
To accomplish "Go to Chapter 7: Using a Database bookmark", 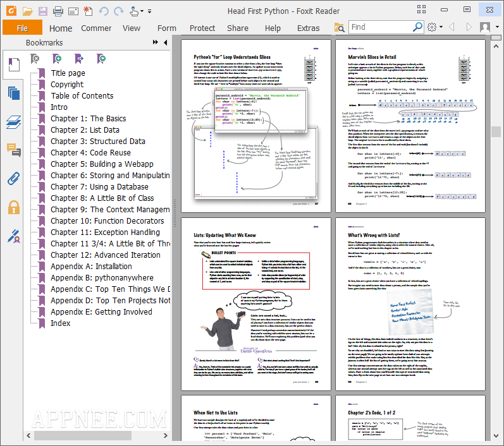I will coord(99,187).
